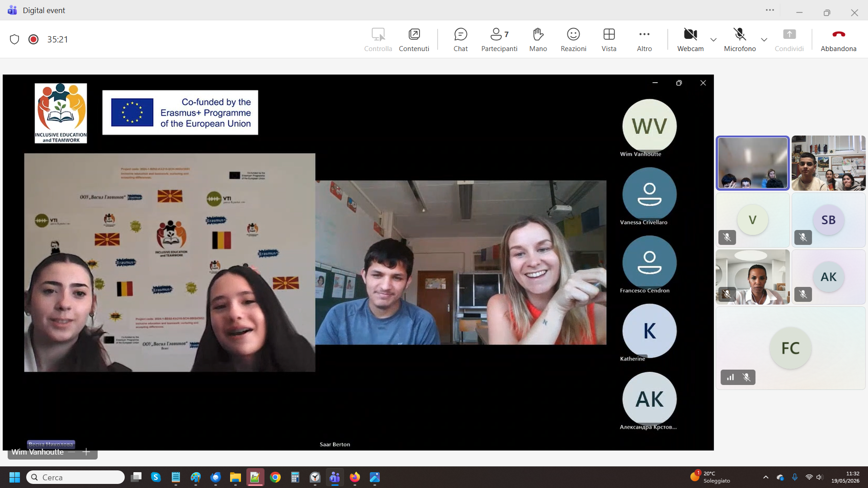Open the Contenuti pop-out
This screenshot has height=488, width=868.
414,40
